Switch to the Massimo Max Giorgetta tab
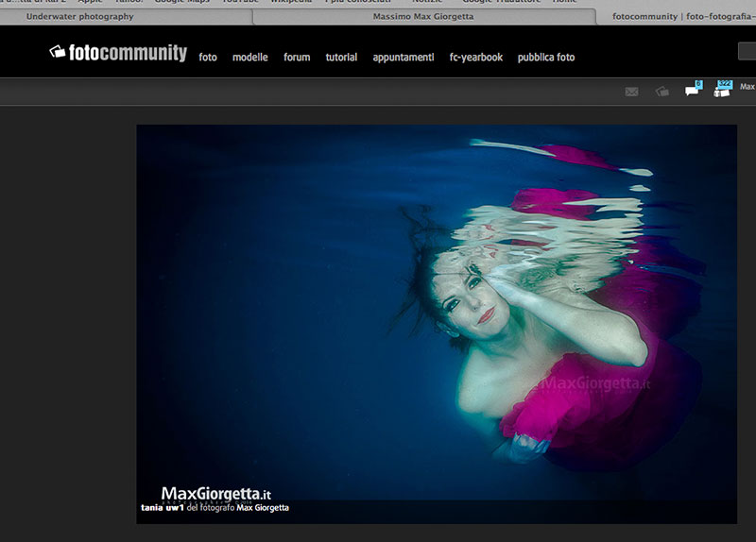 pyautogui.click(x=422, y=16)
